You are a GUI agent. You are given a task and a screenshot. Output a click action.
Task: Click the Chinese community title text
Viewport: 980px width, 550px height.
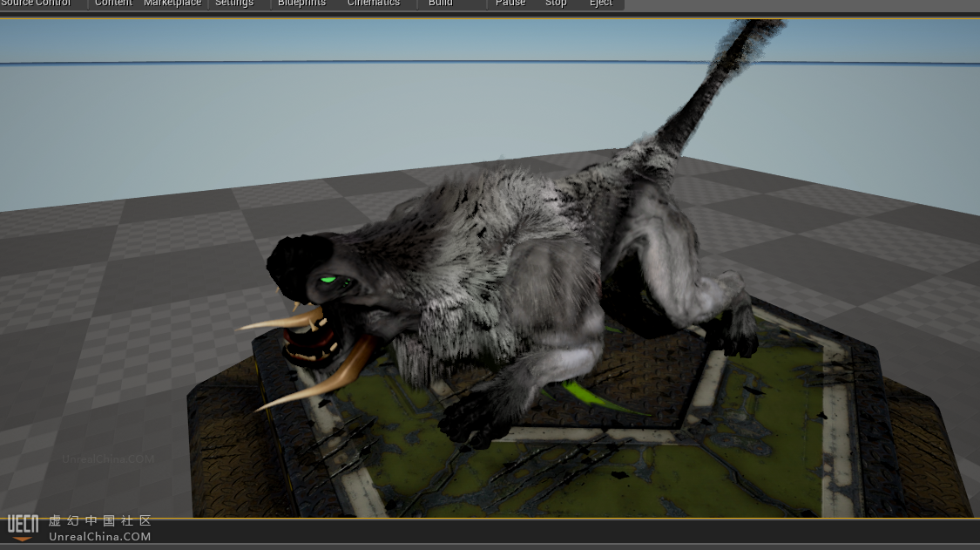[99, 521]
